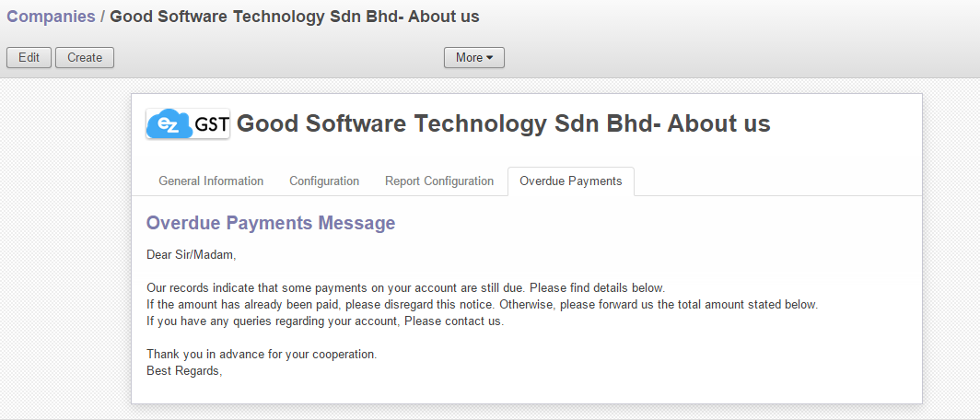The image size is (980, 420).
Task: Click the Overdue Payments Message heading
Action: click(271, 223)
